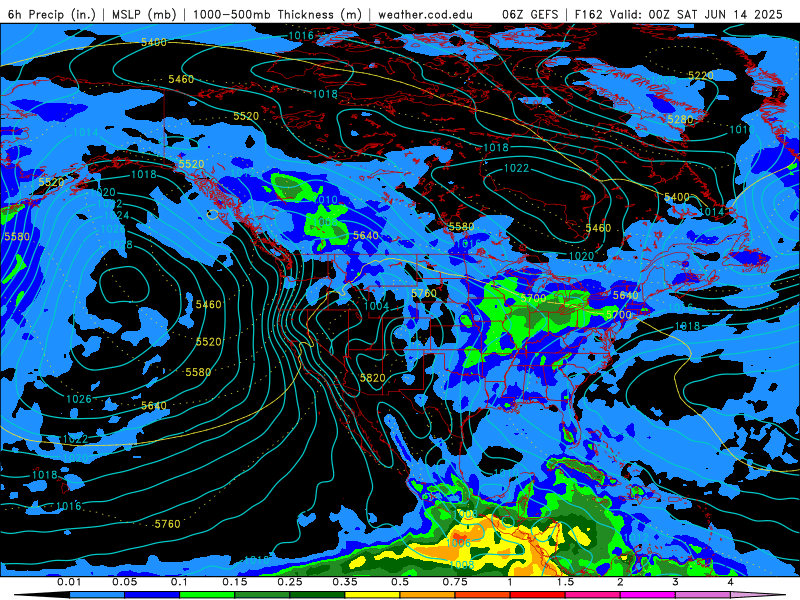Click the '06Z GEFS' model run label
Screen dimensions: 800x600
pos(530,14)
